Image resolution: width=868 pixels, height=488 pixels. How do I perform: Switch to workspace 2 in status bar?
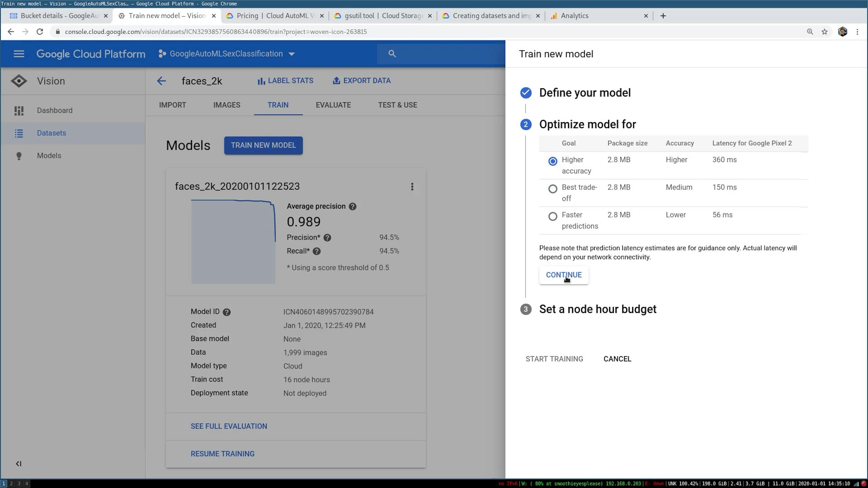tap(11, 484)
